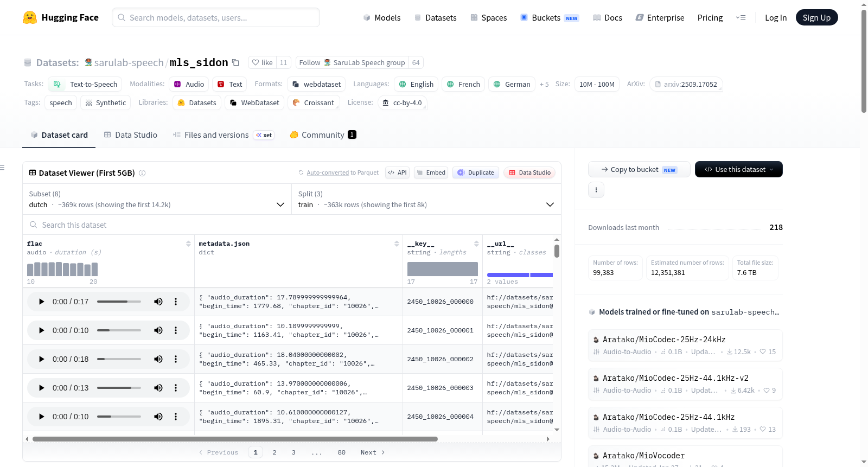Mute the 0:18 audio clip
The width and height of the screenshot is (868, 467).
coord(158,359)
